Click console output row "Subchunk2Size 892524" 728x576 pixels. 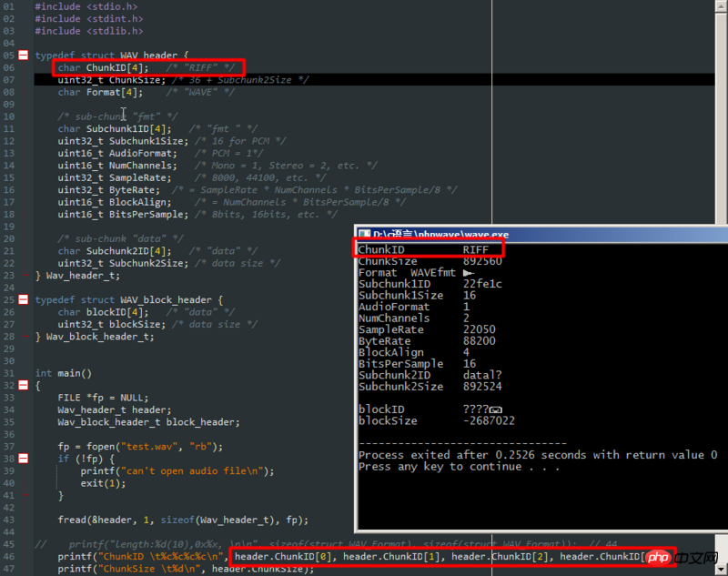pos(430,387)
